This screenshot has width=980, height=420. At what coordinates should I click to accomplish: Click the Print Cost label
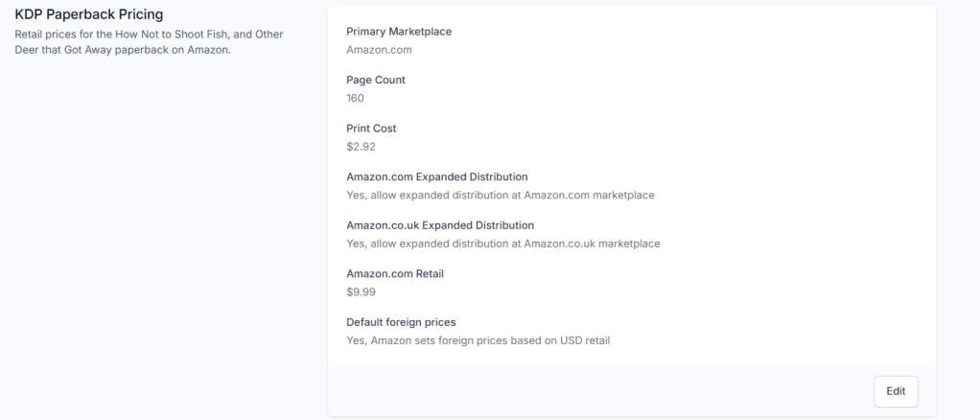371,128
